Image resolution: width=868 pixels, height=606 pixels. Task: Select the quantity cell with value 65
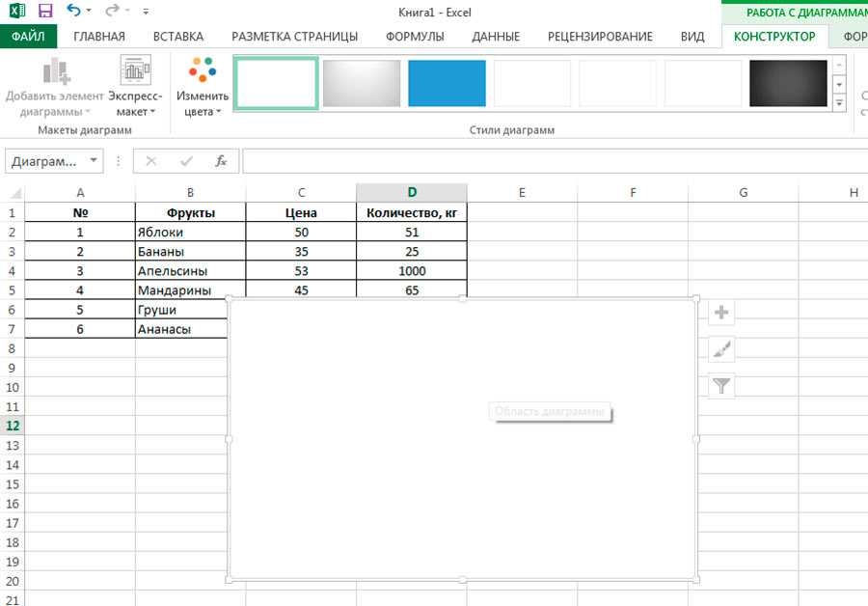click(412, 289)
